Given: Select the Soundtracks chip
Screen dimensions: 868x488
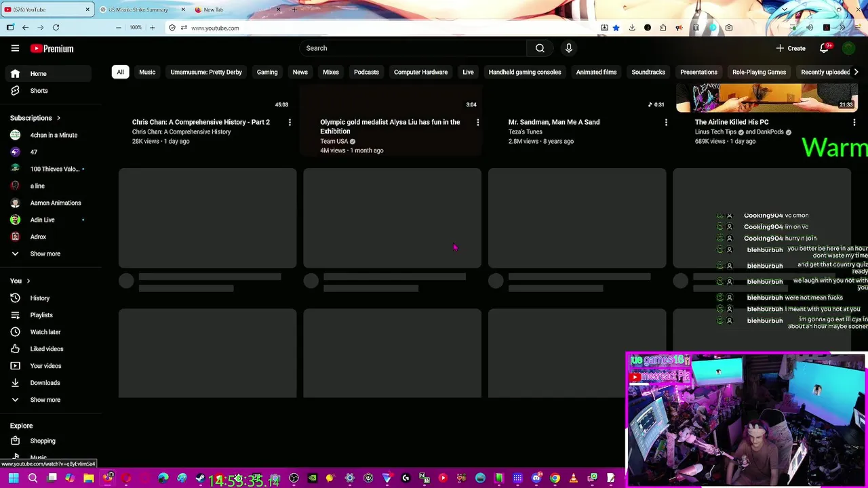Looking at the screenshot, I should point(648,72).
